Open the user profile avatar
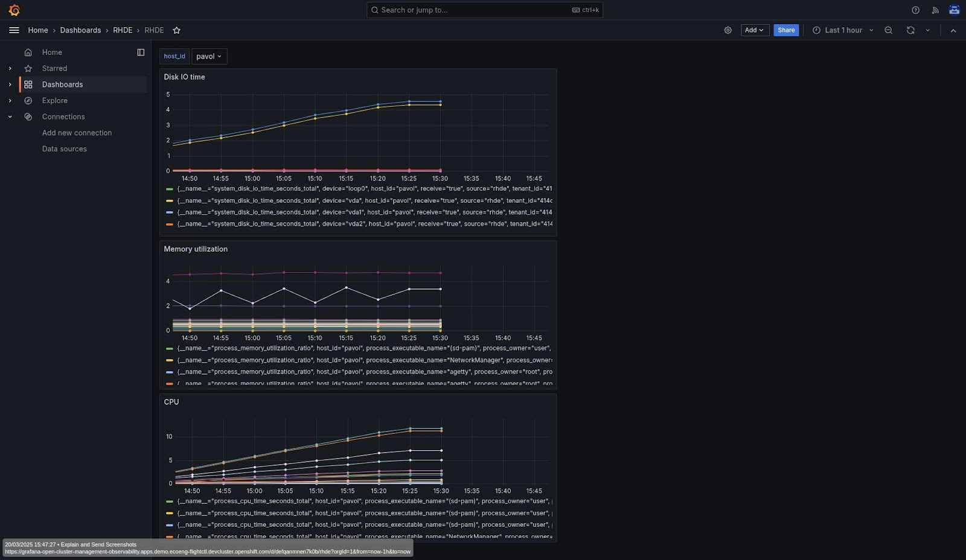This screenshot has width=966, height=560. pyautogui.click(x=954, y=10)
